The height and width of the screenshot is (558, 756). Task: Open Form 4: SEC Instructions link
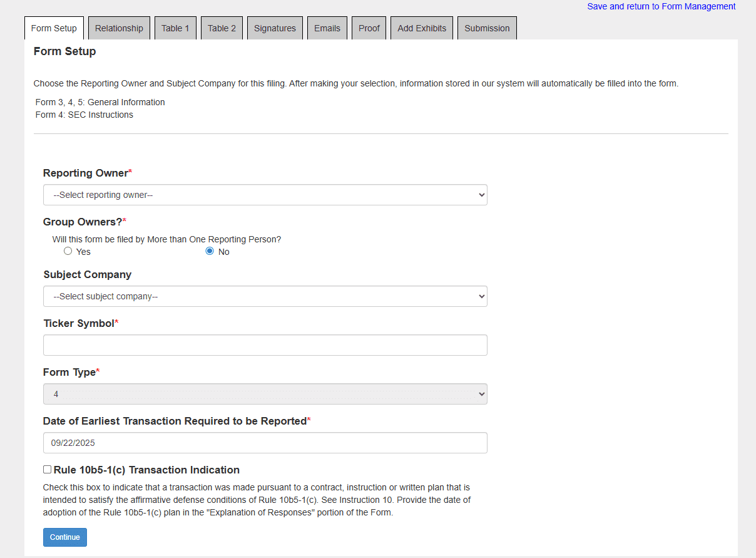[x=84, y=115]
